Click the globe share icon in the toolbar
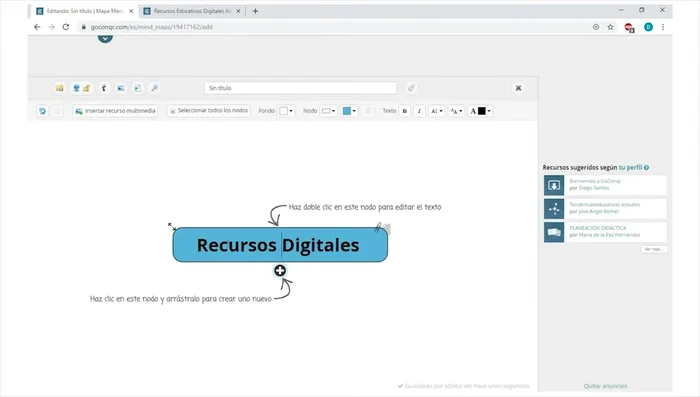The width and height of the screenshot is (700, 397). [x=76, y=88]
